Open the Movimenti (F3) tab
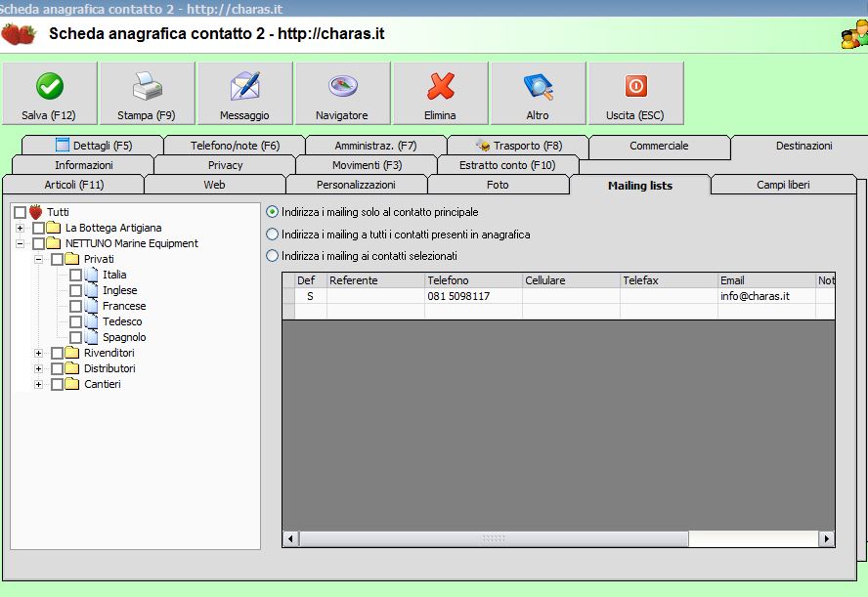Image resolution: width=868 pixels, height=597 pixels. (367, 165)
